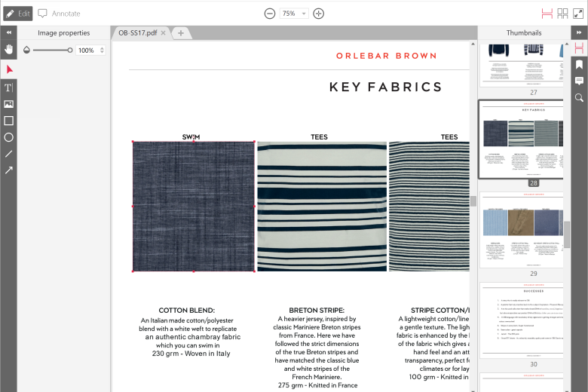Click the image opacity slider track

click(x=52, y=50)
